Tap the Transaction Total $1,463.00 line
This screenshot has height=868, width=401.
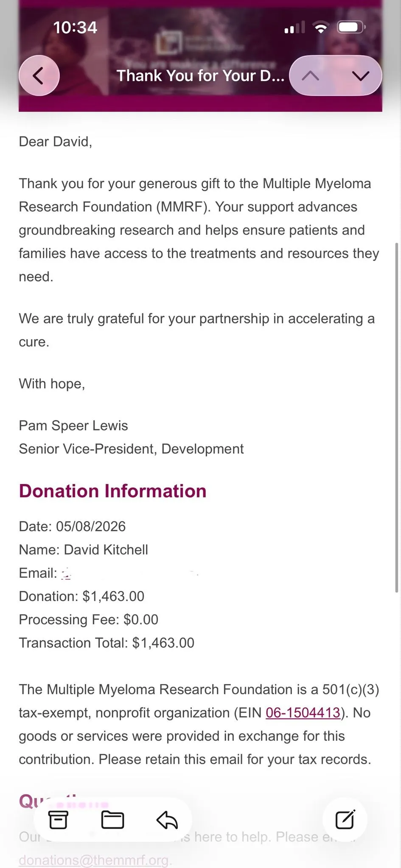(x=107, y=643)
